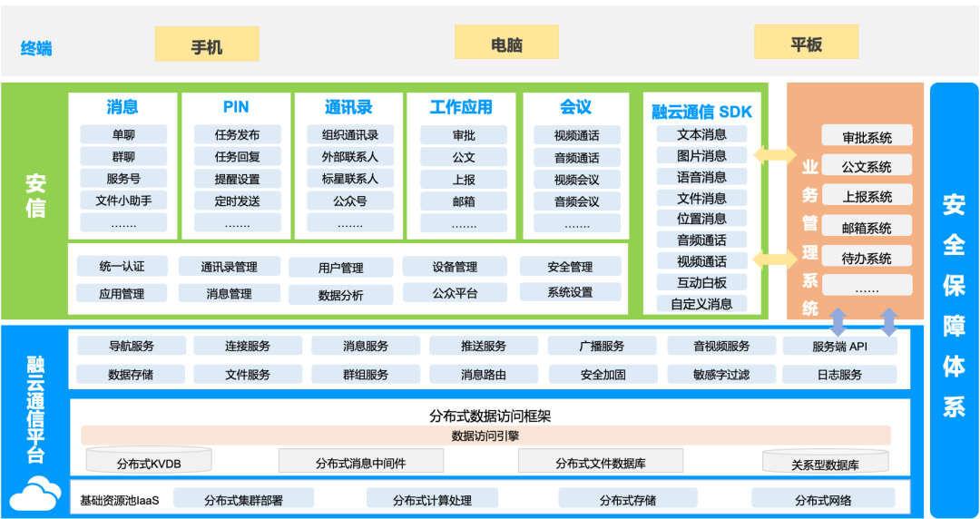Screen dimensions: 980x519
Task: Click the left blue vertical double arrow
Action: (x=838, y=321)
